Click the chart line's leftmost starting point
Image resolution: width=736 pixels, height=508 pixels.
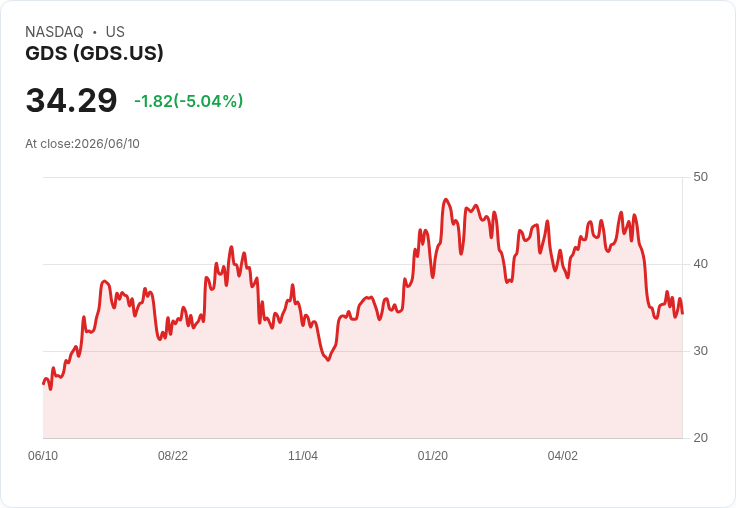[x=44, y=384]
